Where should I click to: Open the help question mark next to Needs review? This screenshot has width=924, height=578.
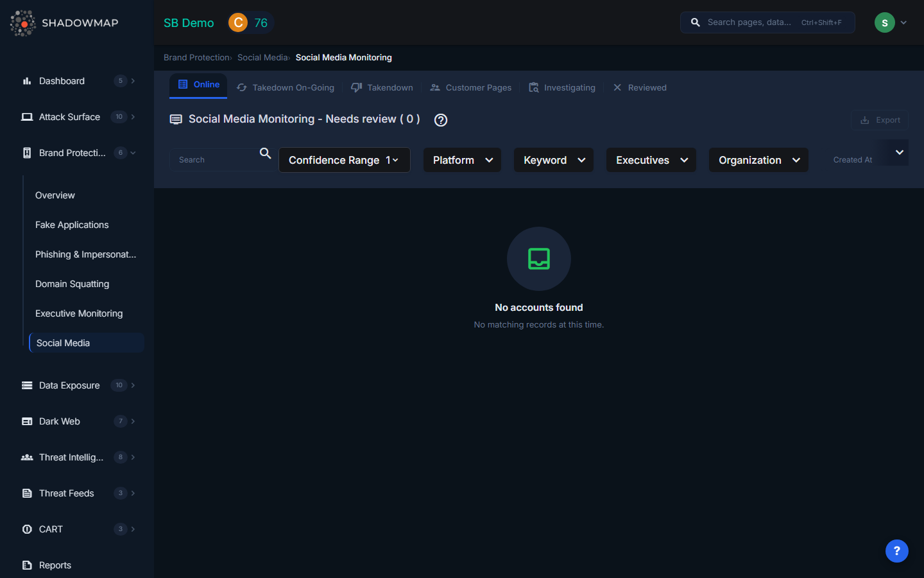tap(441, 120)
